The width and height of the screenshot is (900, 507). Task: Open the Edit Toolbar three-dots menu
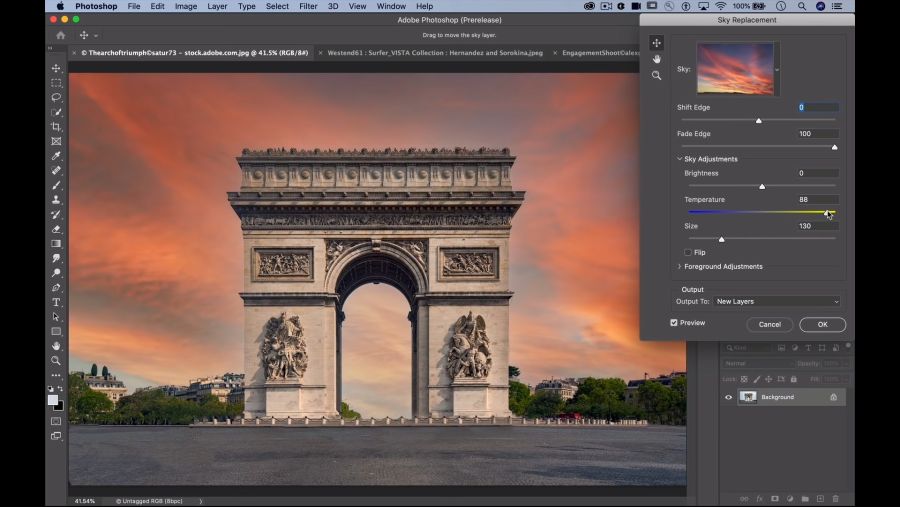56,375
